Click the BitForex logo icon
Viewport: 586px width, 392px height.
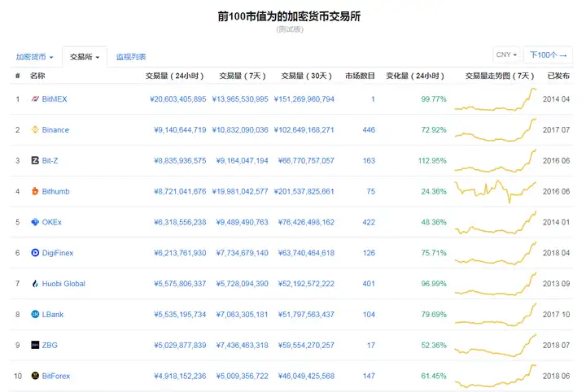(35, 376)
